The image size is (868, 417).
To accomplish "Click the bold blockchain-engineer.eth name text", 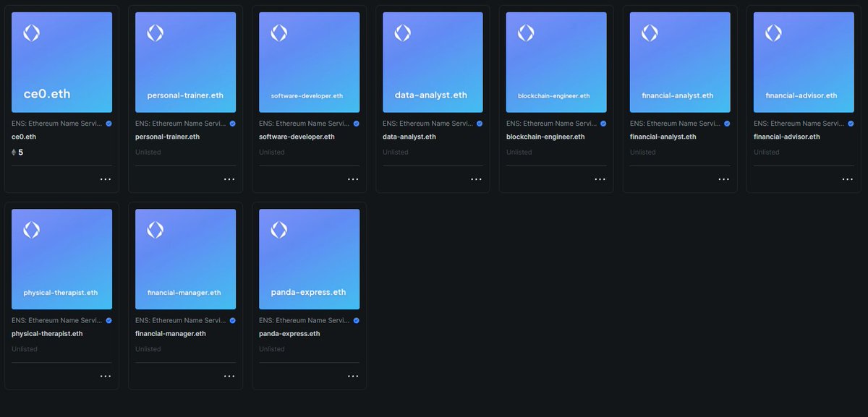I will click(x=545, y=137).
